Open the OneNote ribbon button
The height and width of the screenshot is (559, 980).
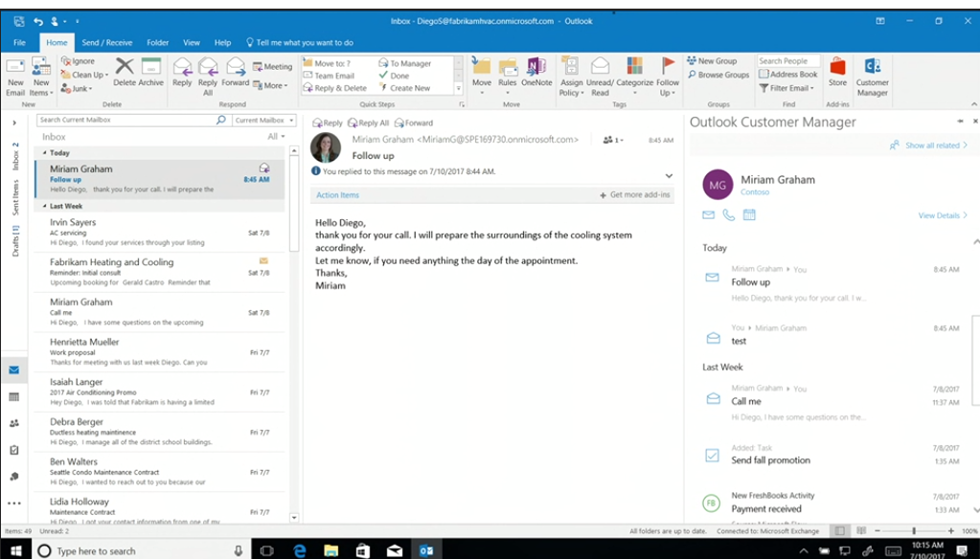536,73
